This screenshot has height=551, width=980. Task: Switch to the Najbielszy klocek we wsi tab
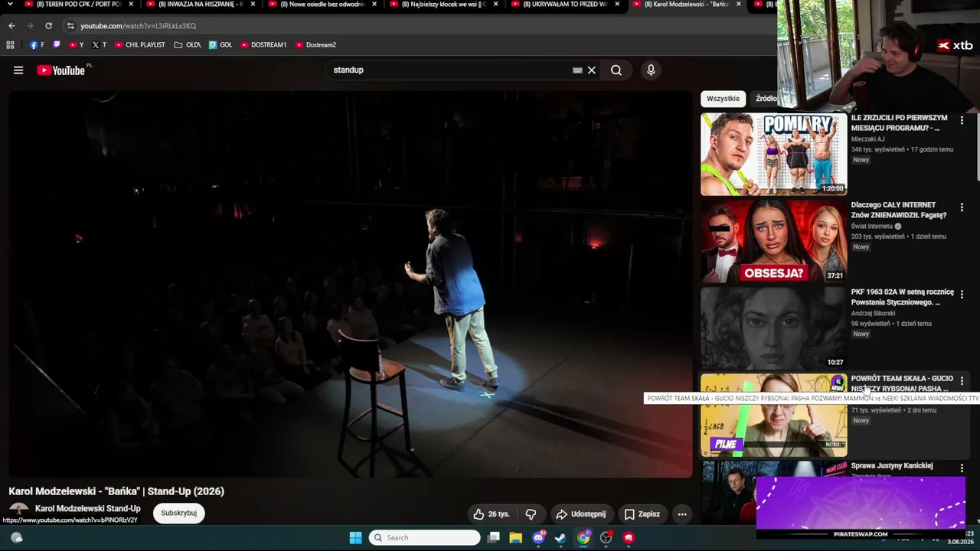(x=437, y=5)
